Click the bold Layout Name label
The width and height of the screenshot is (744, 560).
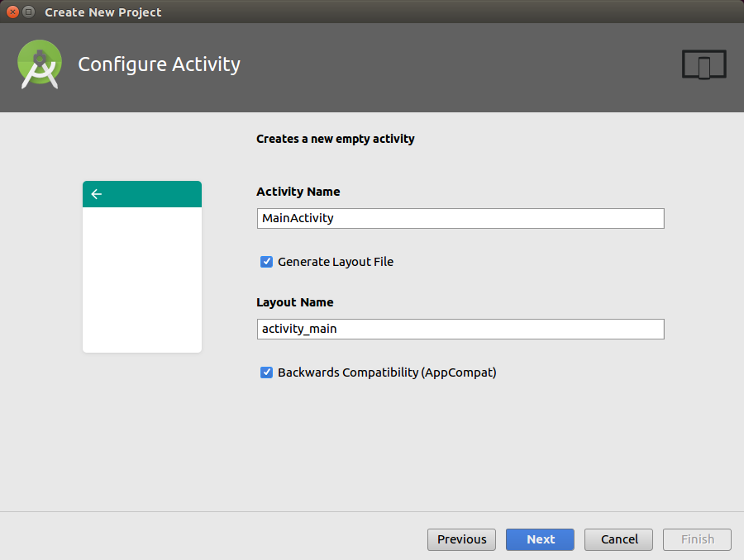tap(294, 302)
